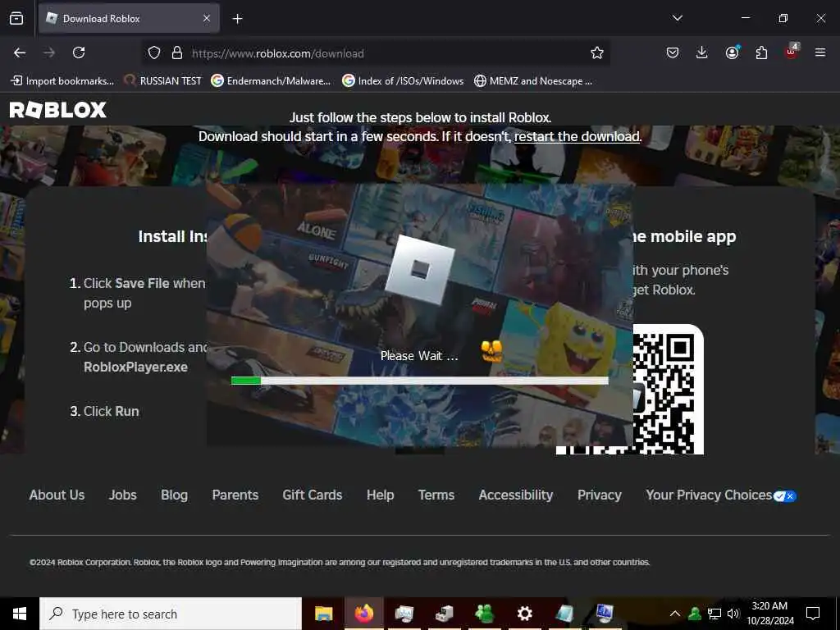Open the Extensions panel
Viewport: 840px width, 630px height.
click(x=761, y=52)
